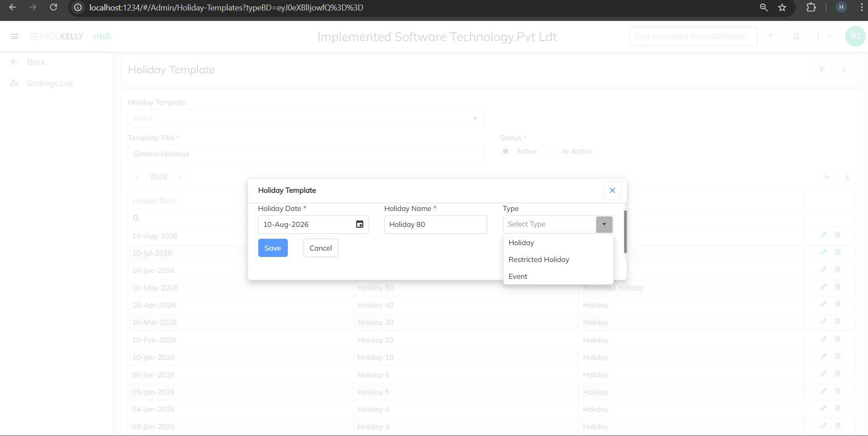Click the notification bell icon
The height and width of the screenshot is (436, 868).
[x=796, y=36]
